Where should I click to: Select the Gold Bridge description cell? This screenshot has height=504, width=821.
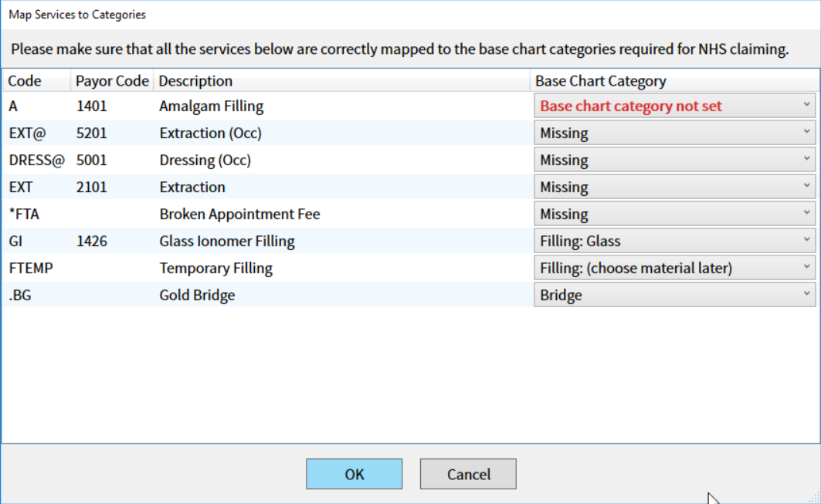pyautogui.click(x=198, y=295)
